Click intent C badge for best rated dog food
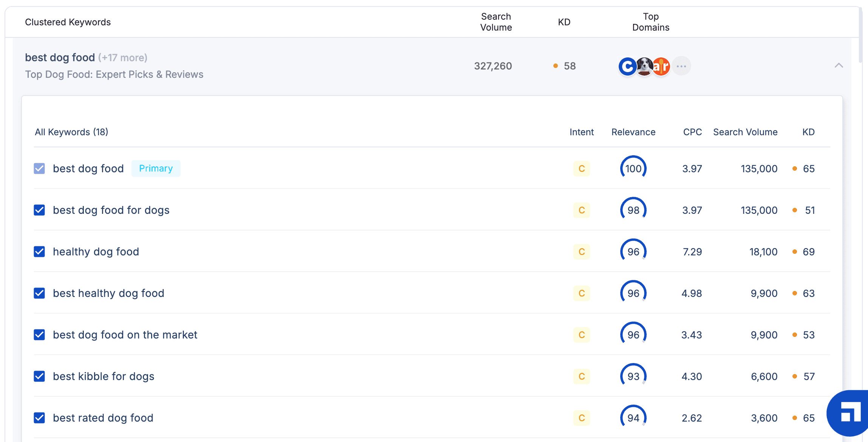Screen dimensions: 868x442 (582, 418)
